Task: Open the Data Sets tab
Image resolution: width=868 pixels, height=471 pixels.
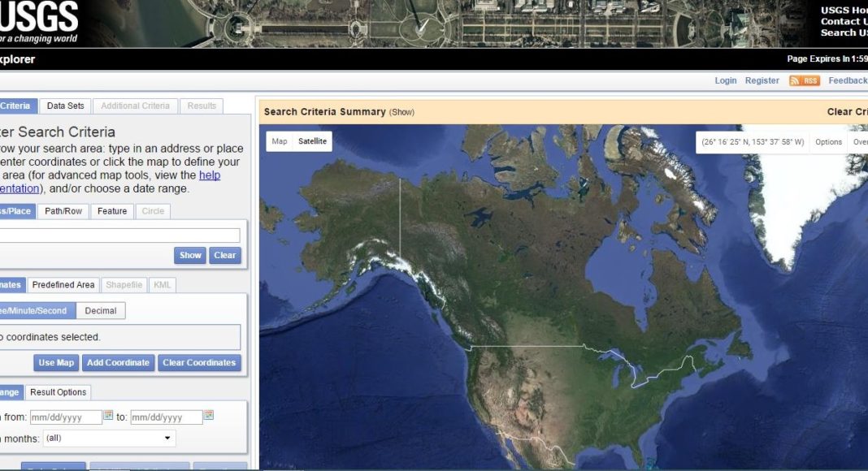Action: click(65, 106)
